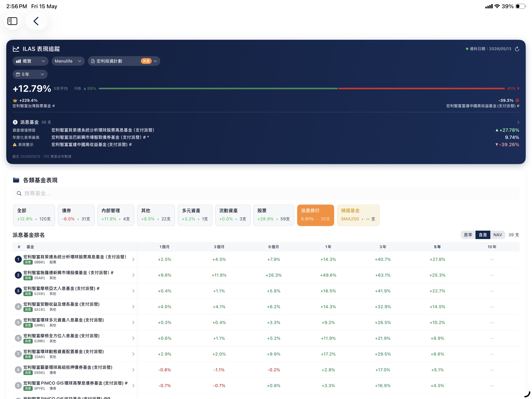This screenshot has height=399, width=532.
Task: Select the 股票 category tab
Action: (x=273, y=215)
